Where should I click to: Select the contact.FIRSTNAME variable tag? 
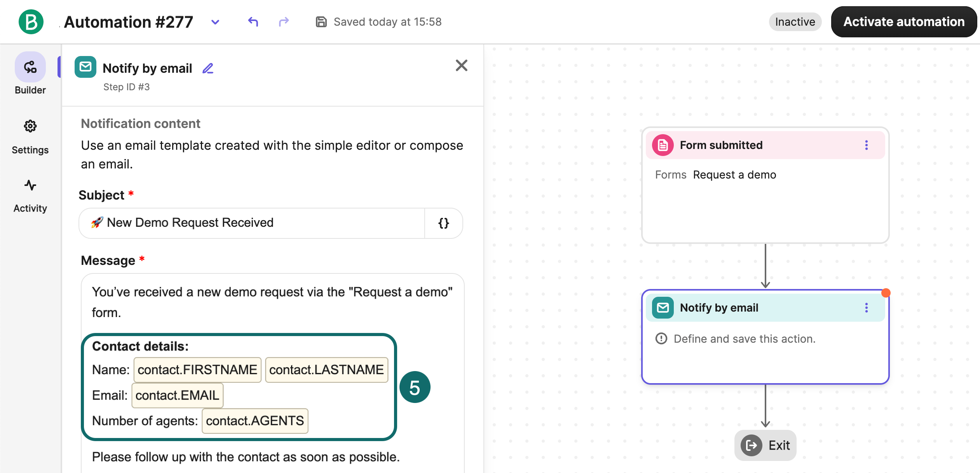197,370
